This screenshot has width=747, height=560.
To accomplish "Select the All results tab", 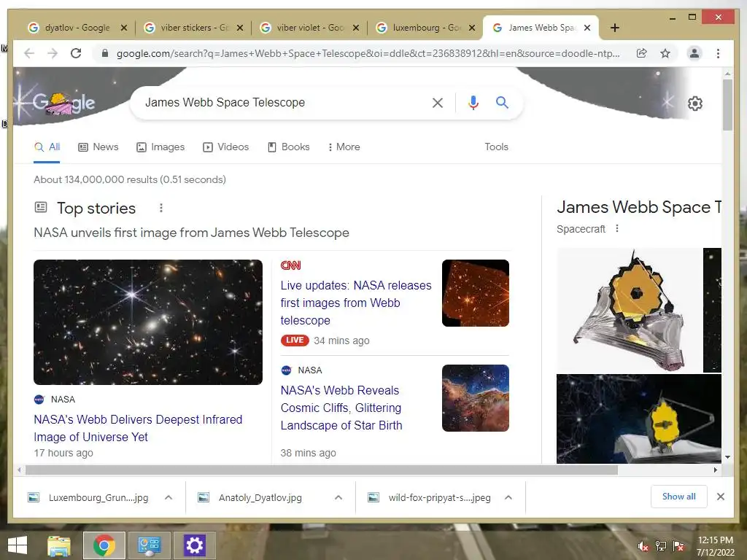I will tap(47, 147).
